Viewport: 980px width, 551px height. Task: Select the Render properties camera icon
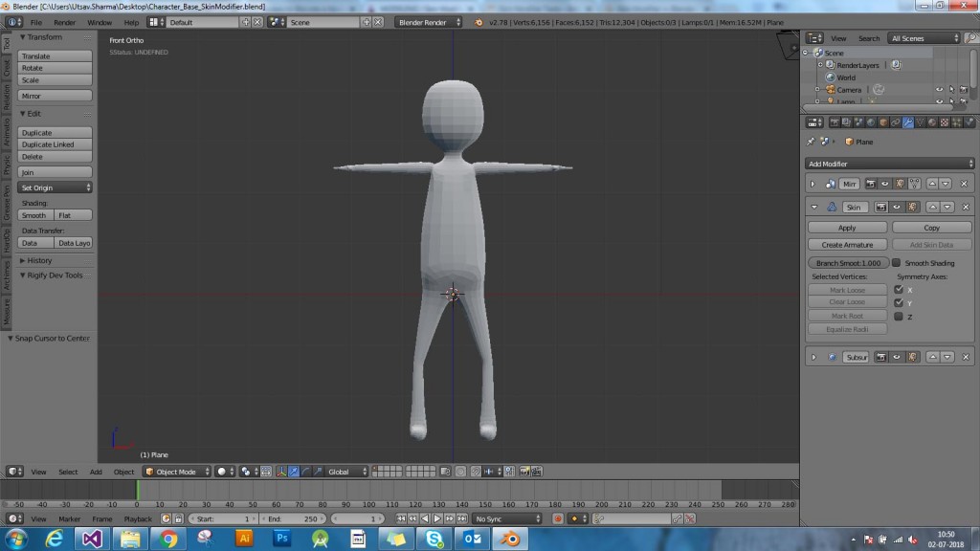point(835,121)
